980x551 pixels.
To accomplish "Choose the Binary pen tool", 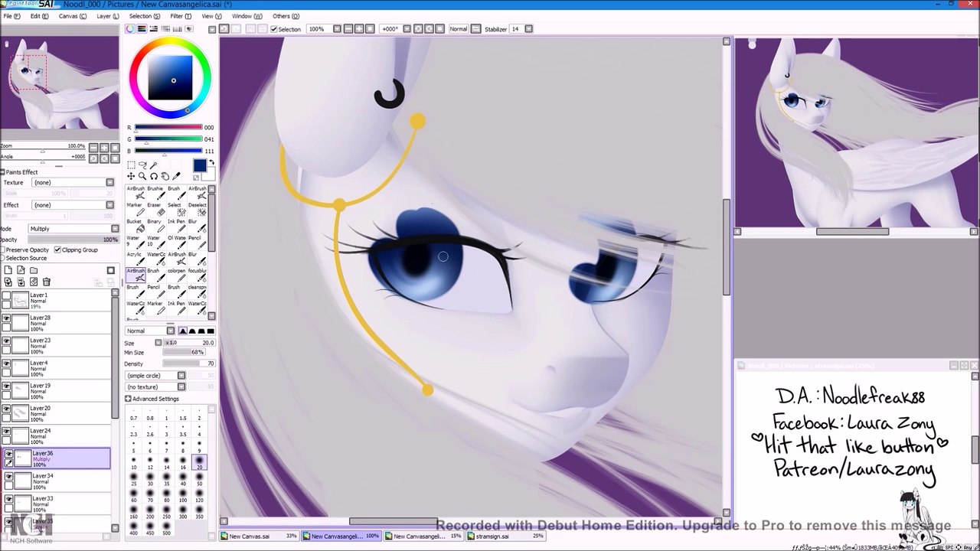I will coord(155,227).
